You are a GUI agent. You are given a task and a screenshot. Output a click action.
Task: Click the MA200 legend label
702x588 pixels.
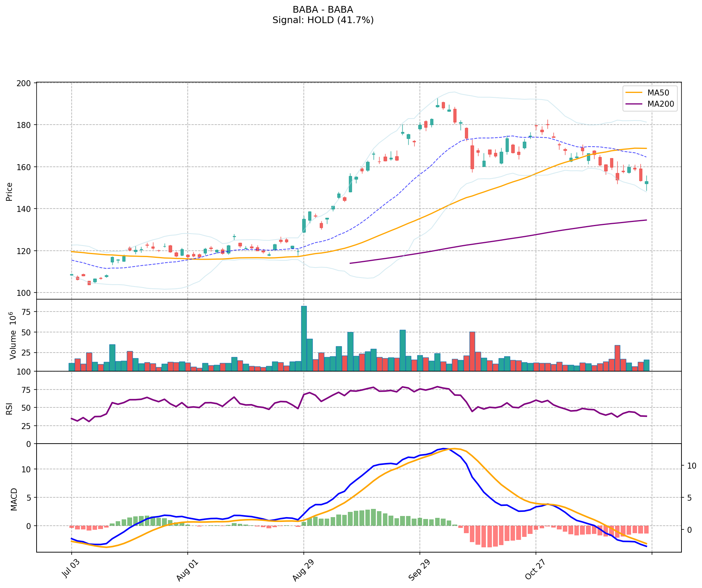(661, 104)
